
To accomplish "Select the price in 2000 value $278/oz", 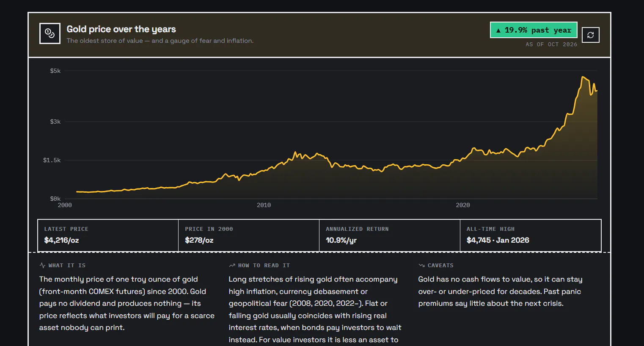I will tap(199, 240).
